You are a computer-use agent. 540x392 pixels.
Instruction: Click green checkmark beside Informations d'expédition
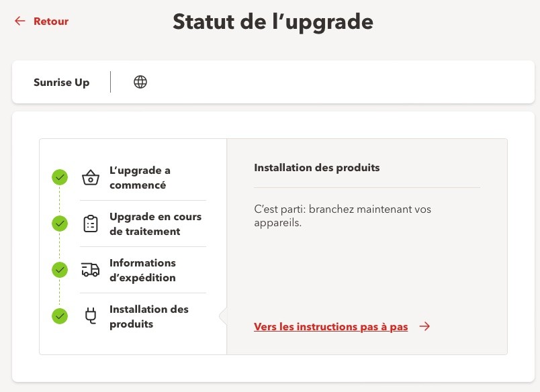coord(60,270)
